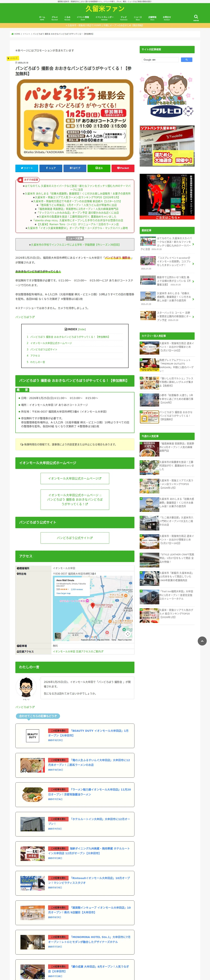
Task: Click the scroll-to-top arrow button
Action: (202, 641)
